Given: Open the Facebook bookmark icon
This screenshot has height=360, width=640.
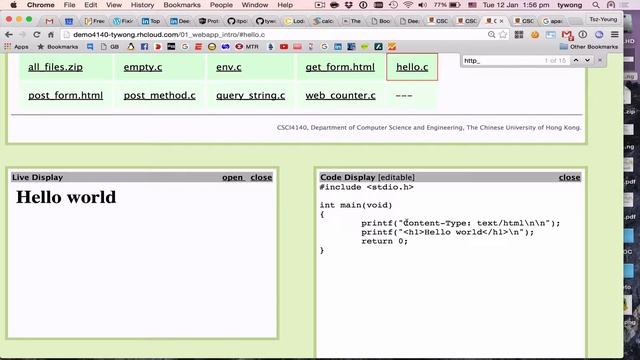Looking at the screenshot, I should (144, 47).
